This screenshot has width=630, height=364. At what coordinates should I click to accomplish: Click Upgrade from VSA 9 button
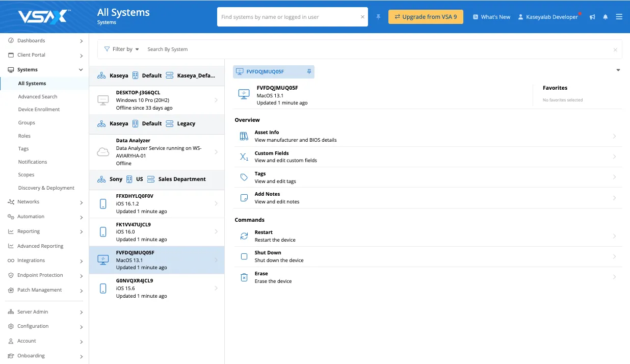tap(426, 17)
